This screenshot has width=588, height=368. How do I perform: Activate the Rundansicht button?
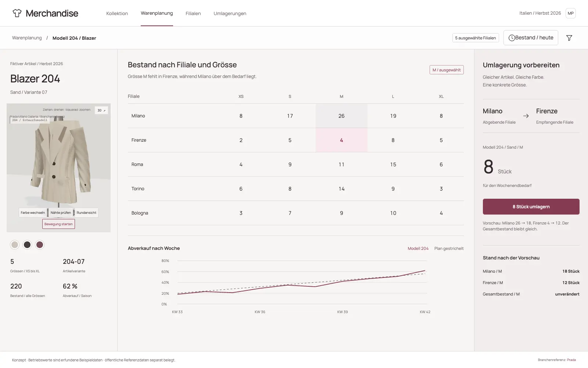tap(86, 213)
